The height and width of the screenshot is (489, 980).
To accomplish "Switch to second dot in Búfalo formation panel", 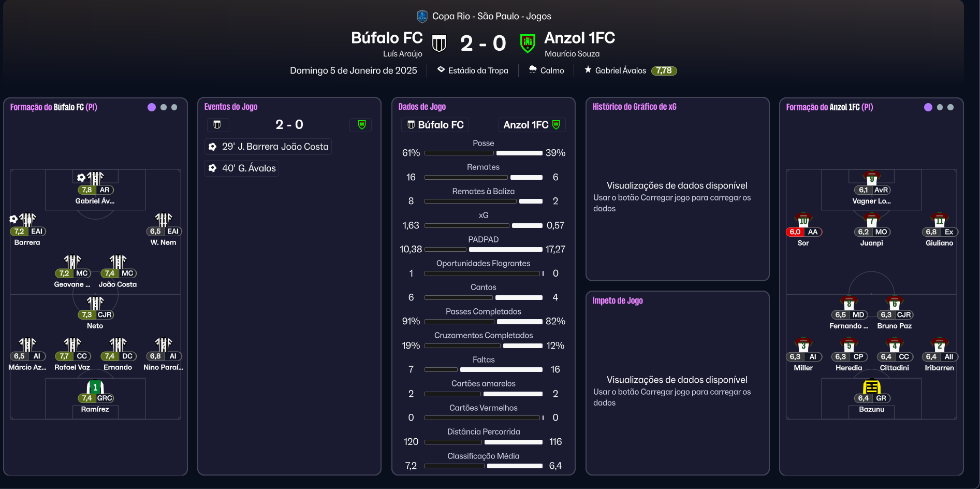I will [x=164, y=107].
